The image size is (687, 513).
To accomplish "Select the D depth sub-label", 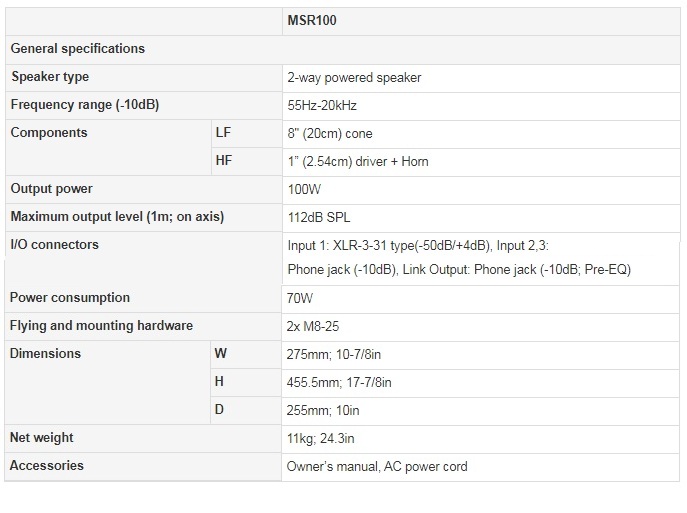I will tap(219, 410).
